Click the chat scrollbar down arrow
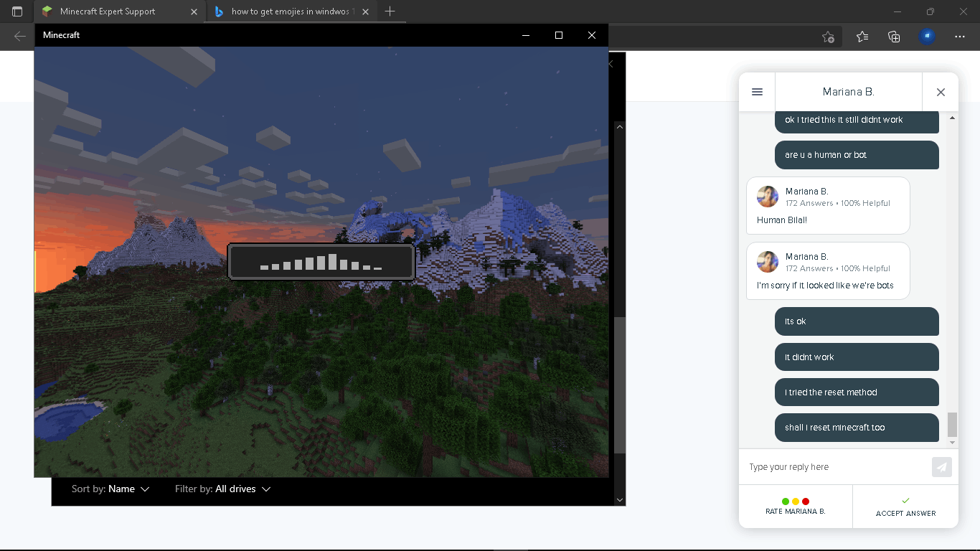Image resolution: width=980 pixels, height=551 pixels. [x=952, y=443]
